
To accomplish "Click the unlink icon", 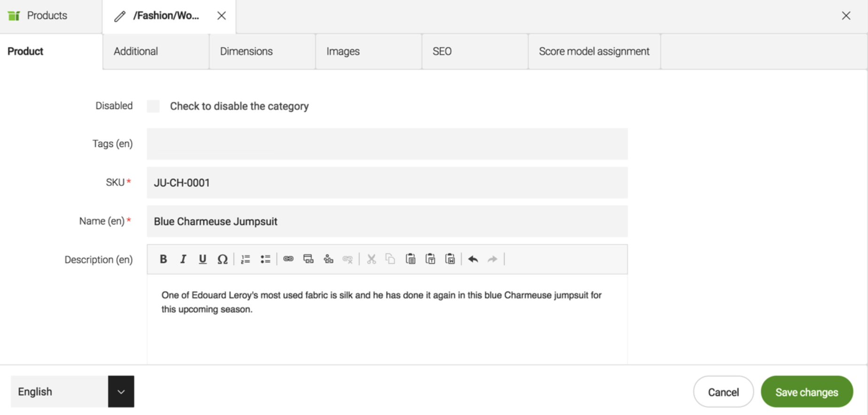I will [x=348, y=259].
